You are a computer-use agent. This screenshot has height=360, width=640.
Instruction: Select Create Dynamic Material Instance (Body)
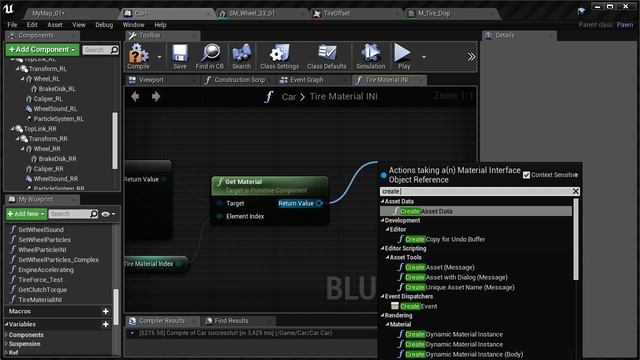coord(460,354)
